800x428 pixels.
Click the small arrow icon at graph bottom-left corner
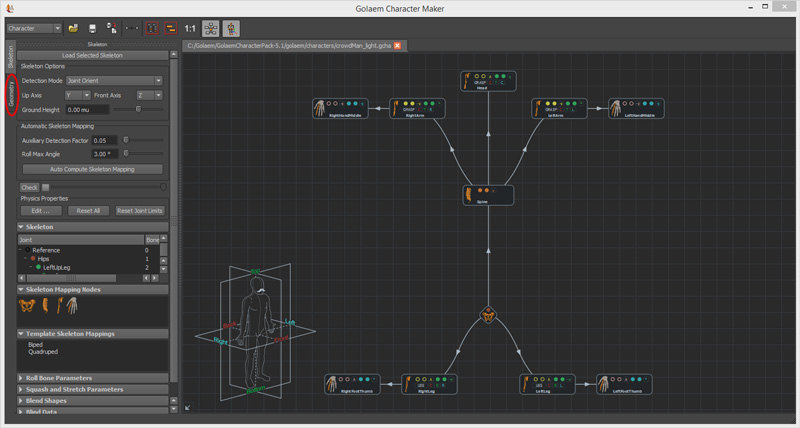pos(188,407)
